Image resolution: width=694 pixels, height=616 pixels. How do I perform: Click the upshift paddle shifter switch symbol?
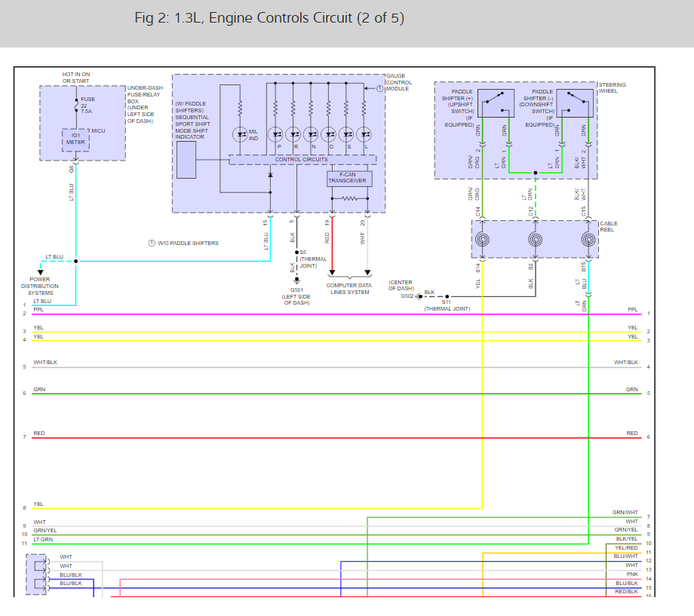496,103
